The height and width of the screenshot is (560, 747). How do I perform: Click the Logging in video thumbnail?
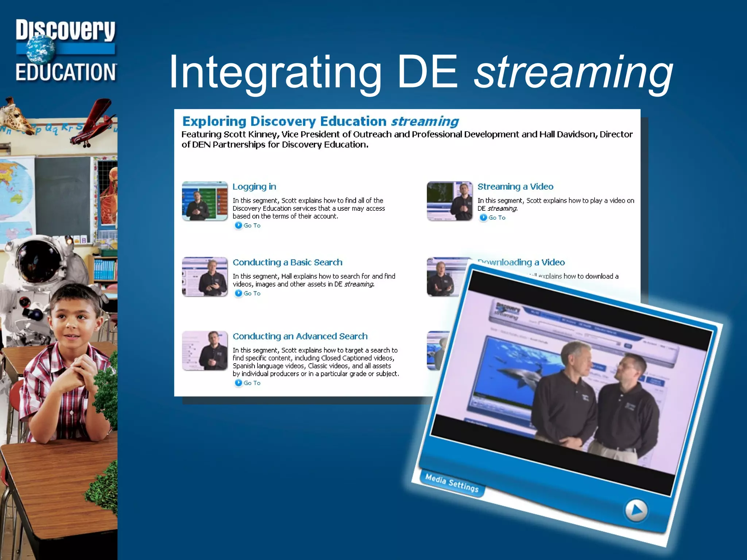(205, 201)
